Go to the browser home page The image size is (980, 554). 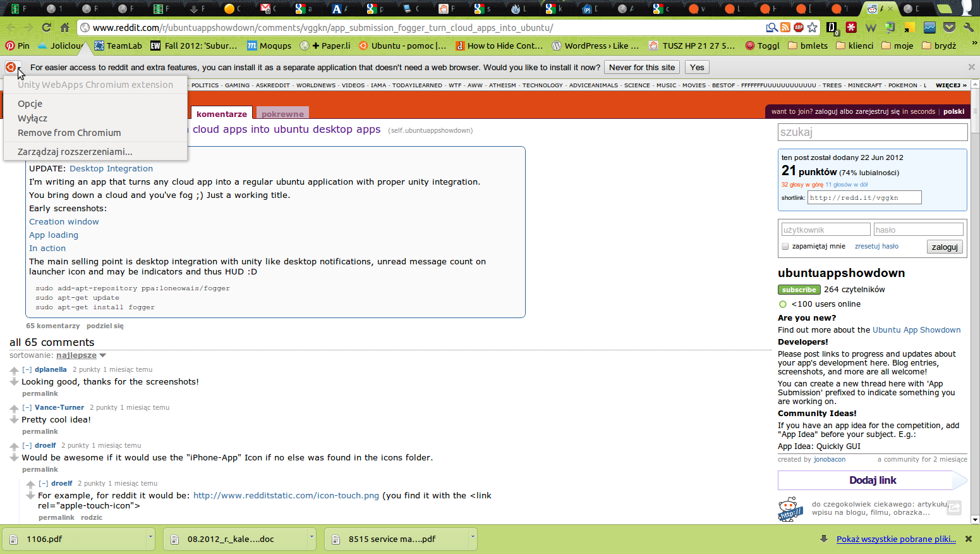point(64,27)
